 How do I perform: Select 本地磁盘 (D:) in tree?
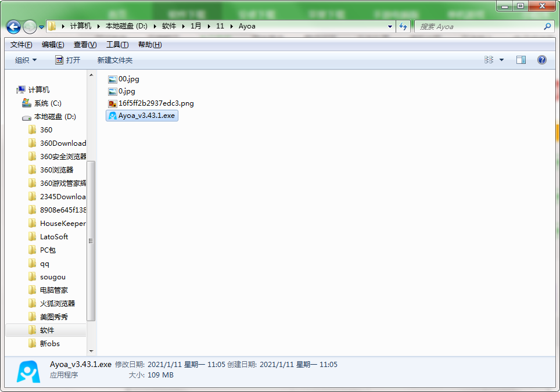point(49,116)
